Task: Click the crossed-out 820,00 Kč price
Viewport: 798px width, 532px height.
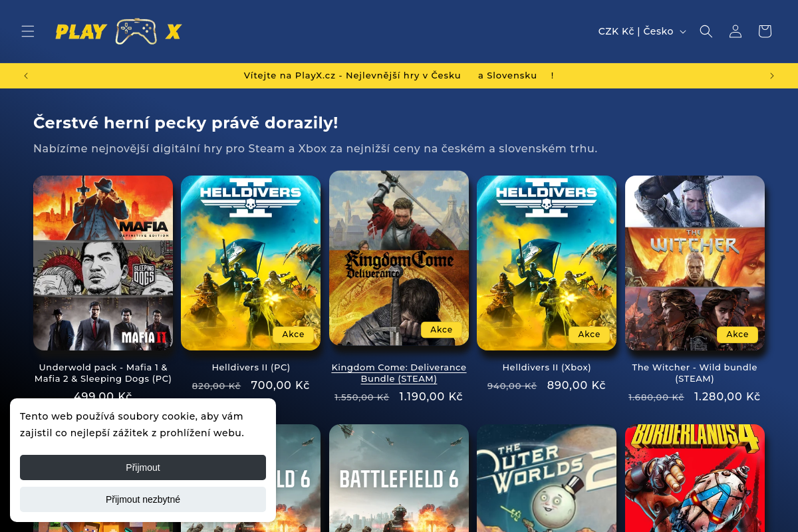Action: point(216,386)
